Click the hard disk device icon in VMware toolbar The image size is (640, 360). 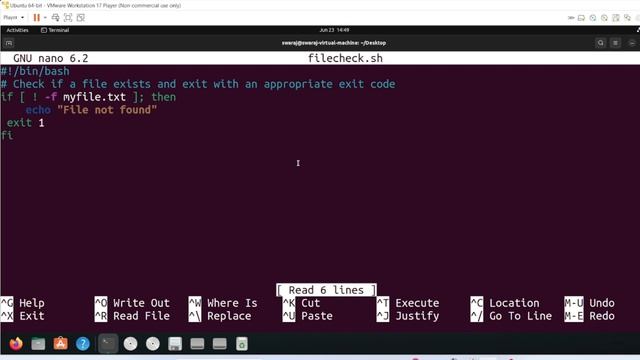581,18
